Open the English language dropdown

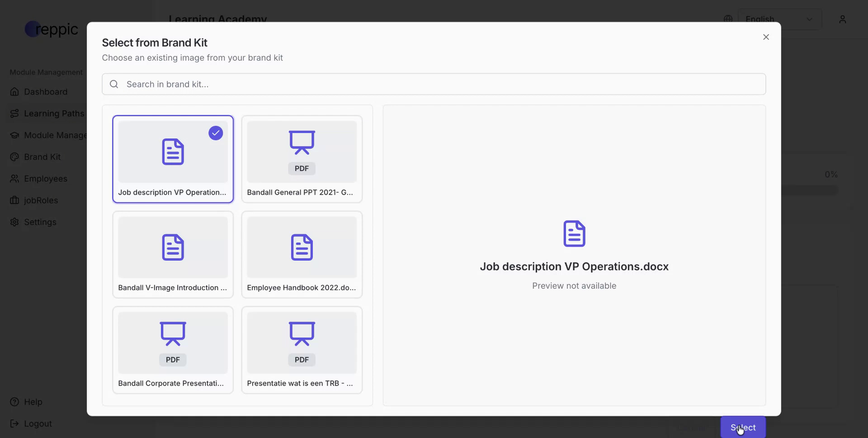(x=781, y=19)
